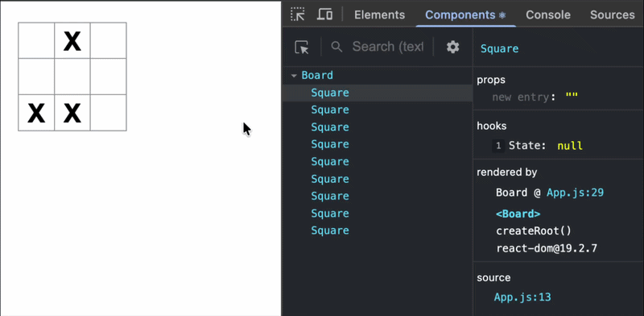Open the Elements tab
Viewport: 644px width, 316px height.
click(x=379, y=15)
